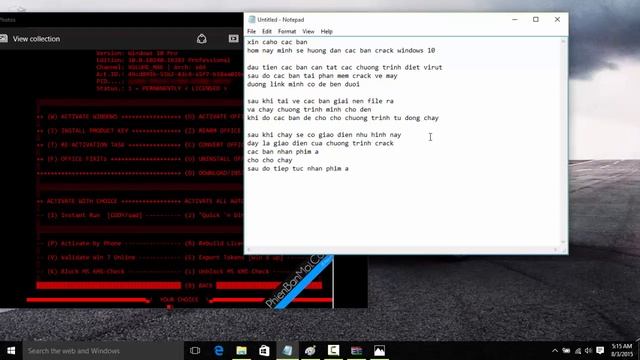Click line "cac ban nhan phim a"
640x360 pixels.
pyautogui.click(x=283, y=151)
